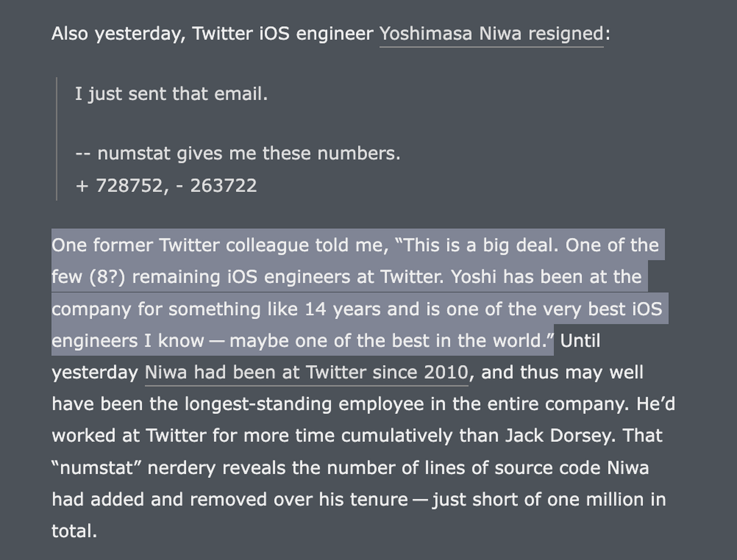Open the "Yoshimasa Niwa resigned" link
This screenshot has width=737, height=560.
[491, 34]
